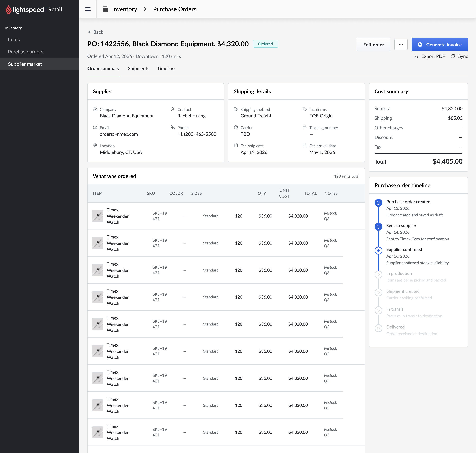Click the Shipping method truck icon

(x=236, y=109)
